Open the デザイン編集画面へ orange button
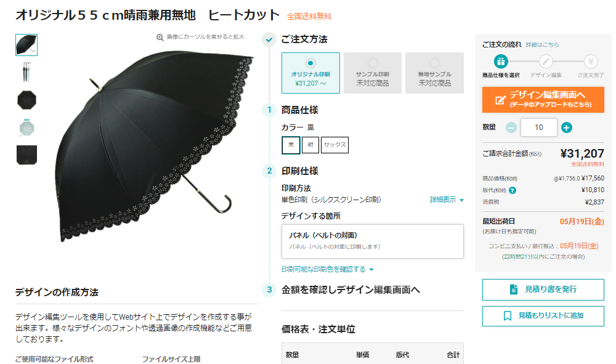Image resolution: width=616 pixels, height=364 pixels. click(x=543, y=100)
